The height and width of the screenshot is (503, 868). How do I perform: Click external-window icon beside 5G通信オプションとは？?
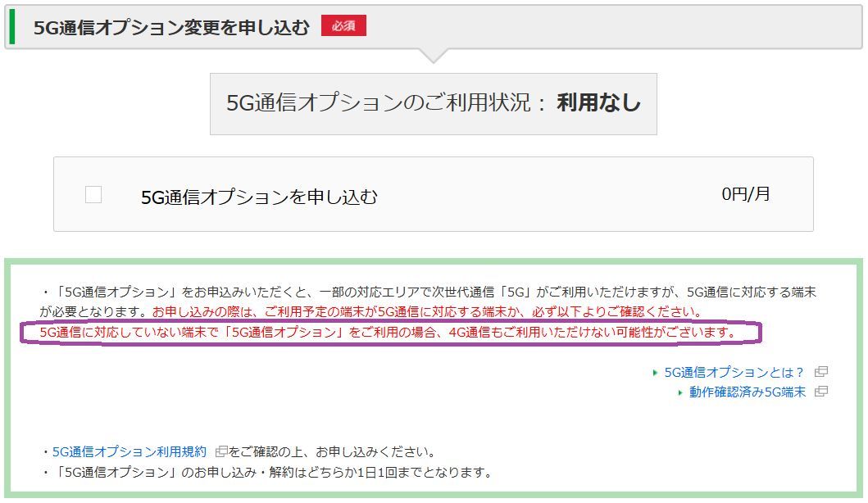tap(821, 372)
